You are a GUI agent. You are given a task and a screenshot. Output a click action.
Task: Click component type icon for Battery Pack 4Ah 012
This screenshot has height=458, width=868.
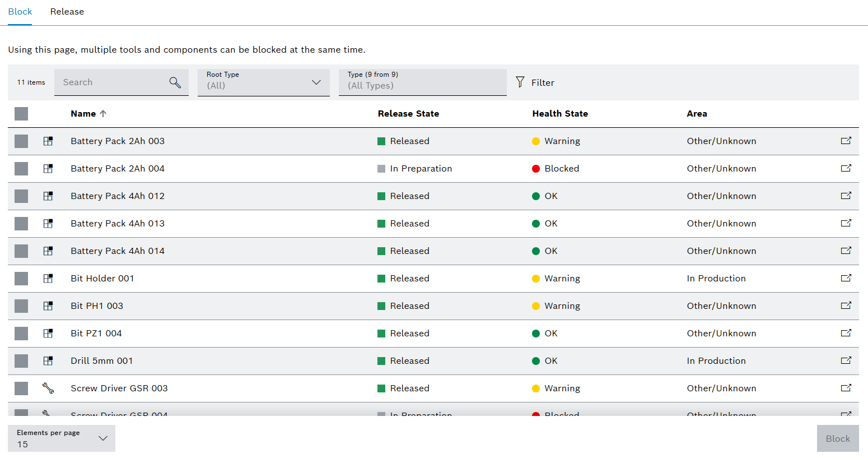point(48,196)
